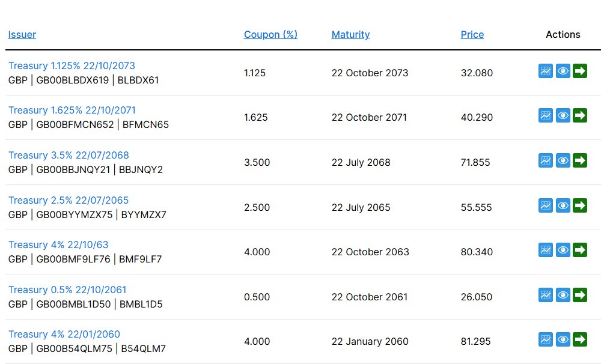Click price value 40.290
The image size is (601, 364).
477,117
